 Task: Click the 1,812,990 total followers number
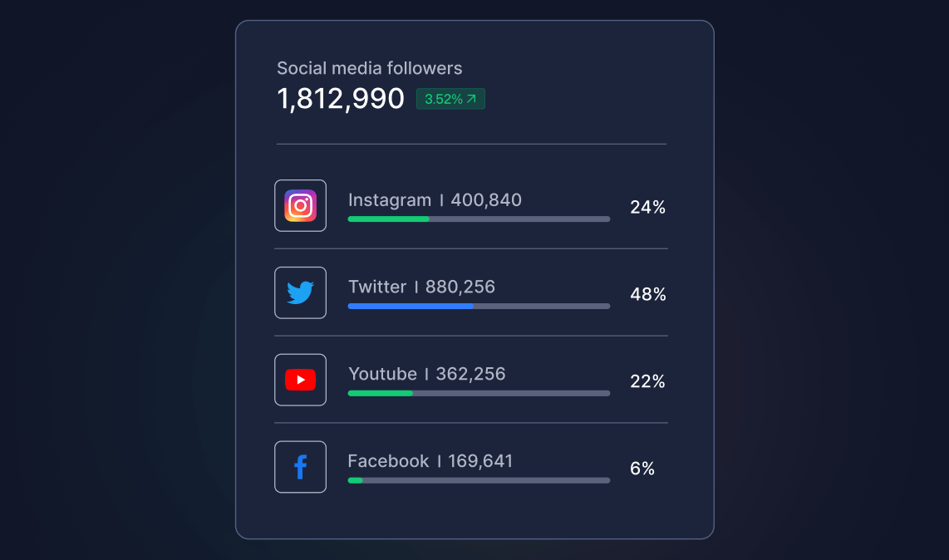click(x=340, y=99)
